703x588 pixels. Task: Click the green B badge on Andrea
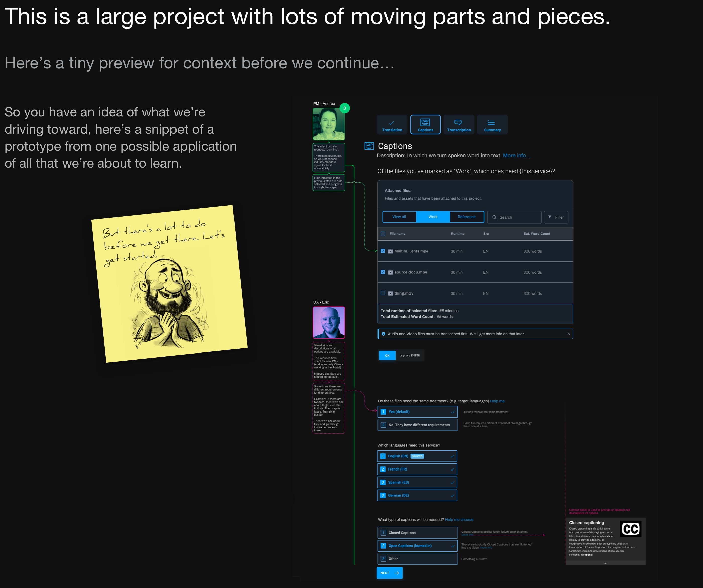point(344,108)
